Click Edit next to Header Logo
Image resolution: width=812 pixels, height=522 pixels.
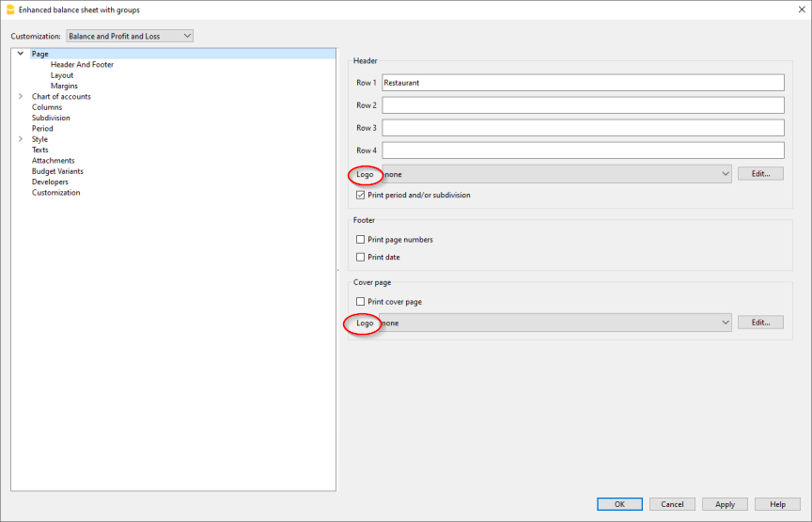coord(760,174)
